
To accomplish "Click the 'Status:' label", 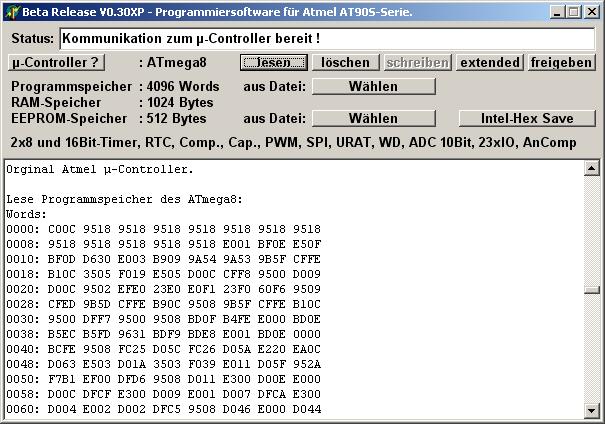I will click(33, 39).
